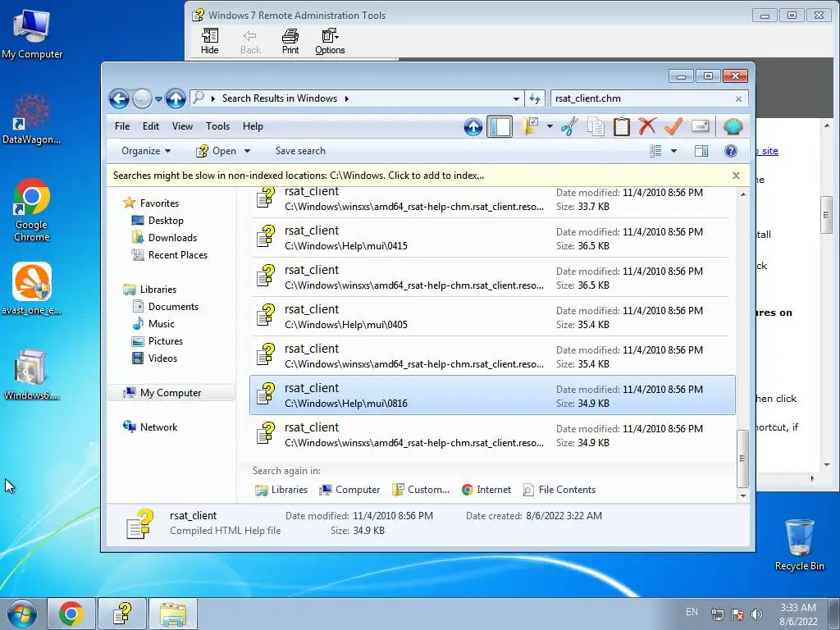Open address bar history dropdown
This screenshot has width=840, height=630.
516,99
